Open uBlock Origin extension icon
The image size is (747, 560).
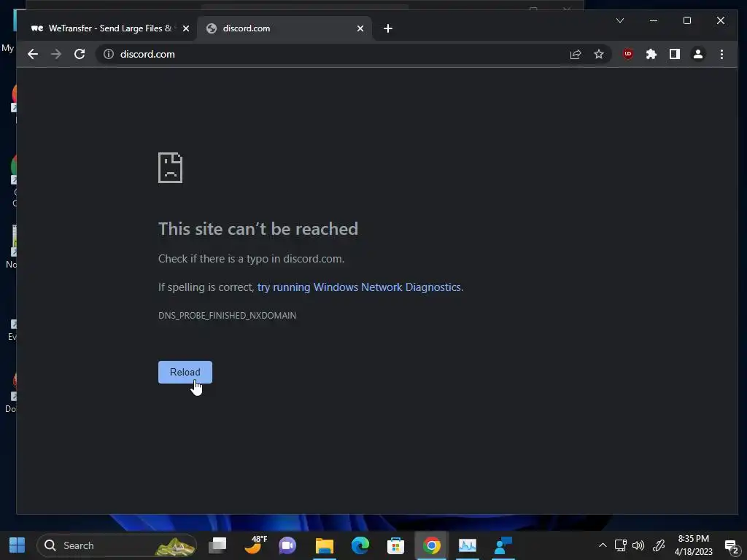coord(628,54)
